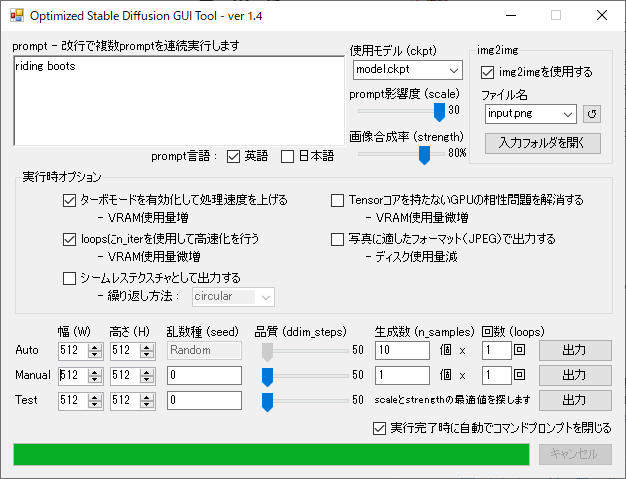This screenshot has width=626, height=479.
Task: Click the キャンセル button
Action: 575,454
